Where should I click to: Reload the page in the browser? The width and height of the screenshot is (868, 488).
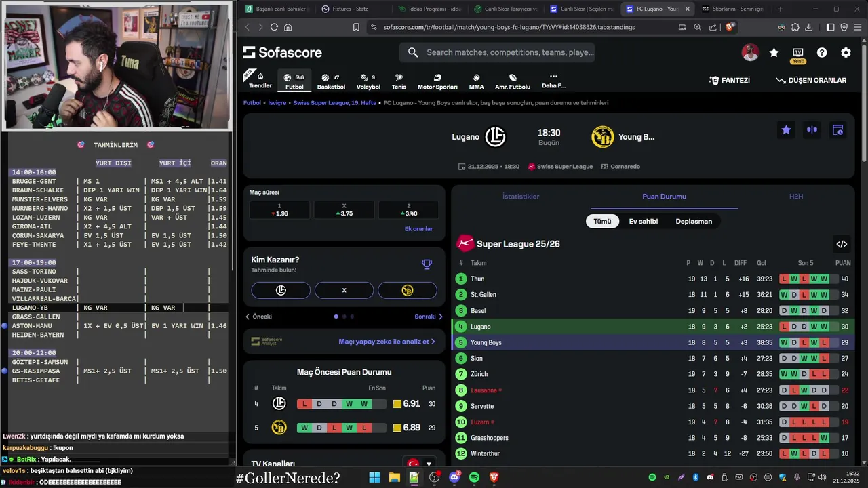(x=274, y=27)
